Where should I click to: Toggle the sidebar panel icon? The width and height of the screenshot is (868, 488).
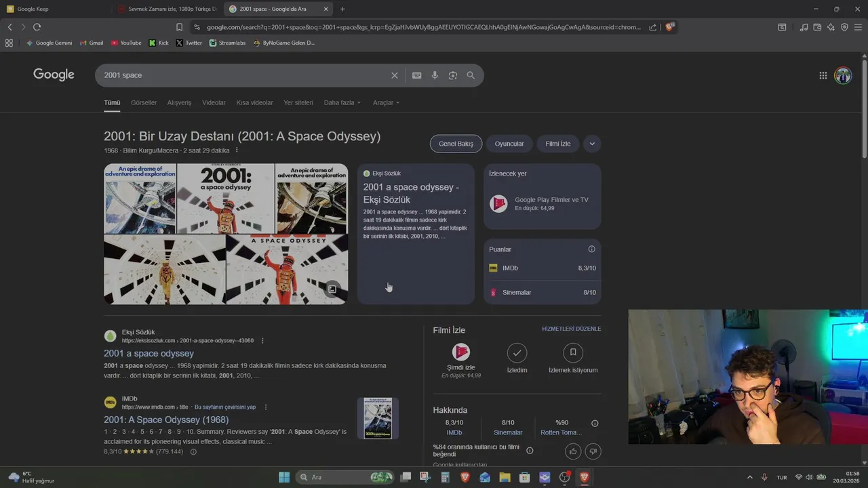tap(782, 27)
